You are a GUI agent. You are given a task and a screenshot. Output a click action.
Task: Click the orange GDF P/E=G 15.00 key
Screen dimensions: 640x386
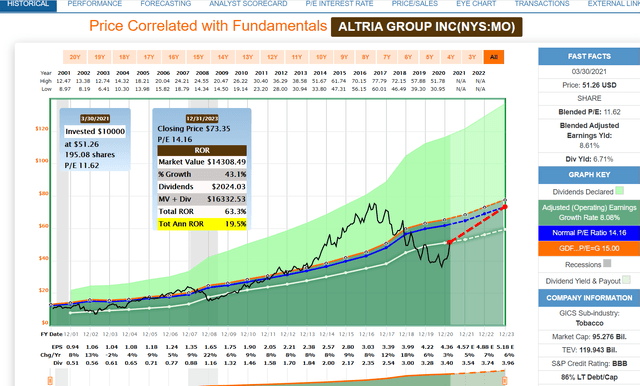pyautogui.click(x=589, y=248)
